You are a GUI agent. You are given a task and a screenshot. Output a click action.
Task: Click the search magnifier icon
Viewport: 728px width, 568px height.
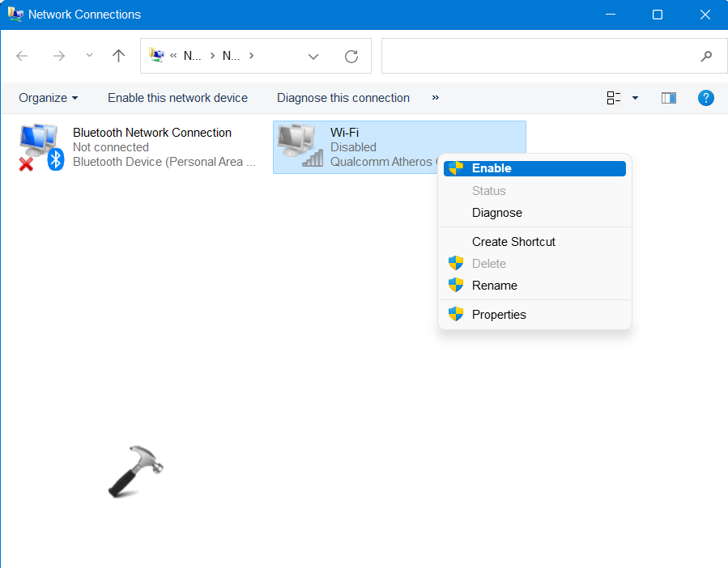click(x=706, y=56)
